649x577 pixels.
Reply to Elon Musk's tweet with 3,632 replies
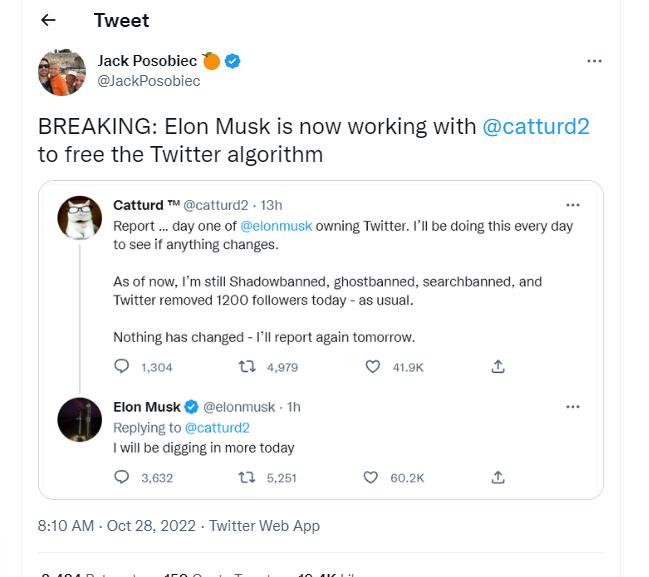[121, 477]
